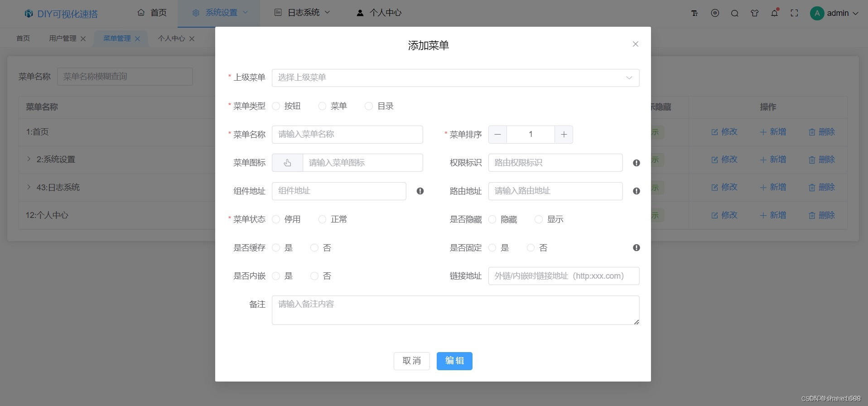The width and height of the screenshot is (868, 406).
Task: Click the 菜单排序 number value field
Action: (530, 135)
